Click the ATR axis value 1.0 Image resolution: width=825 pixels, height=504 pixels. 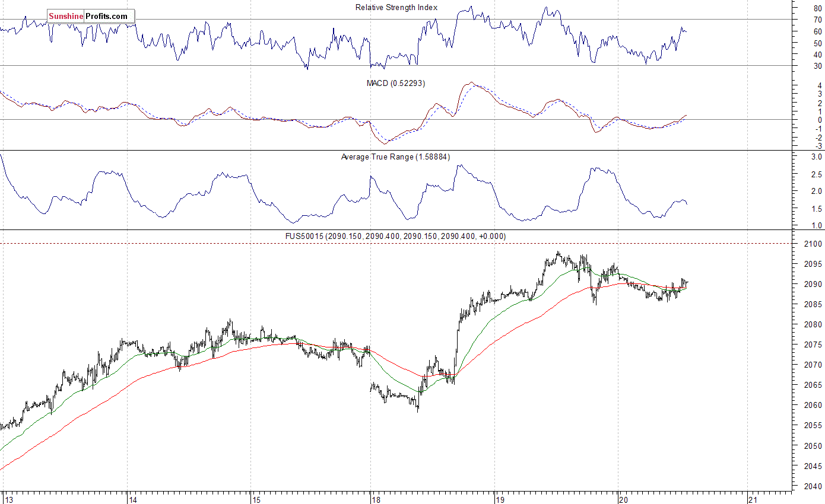pyautogui.click(x=816, y=226)
